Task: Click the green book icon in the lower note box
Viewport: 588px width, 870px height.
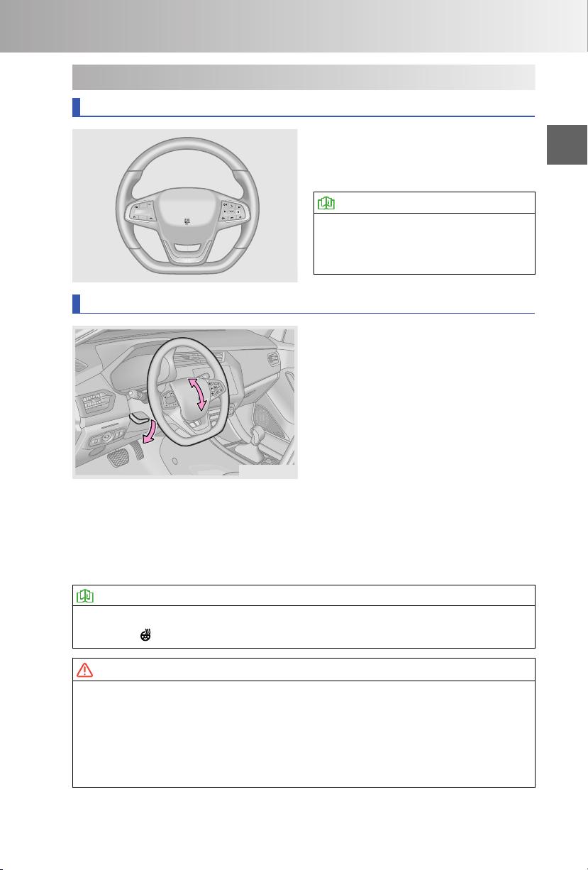Action: click(85, 596)
